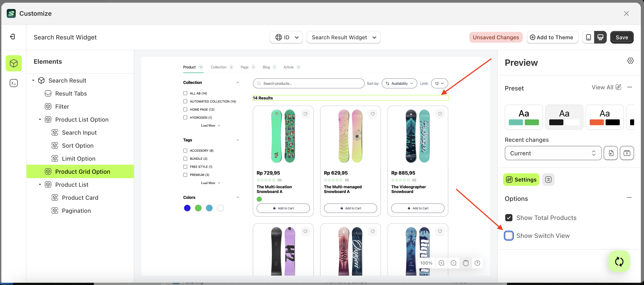Uncheck Show Total Products

509,217
